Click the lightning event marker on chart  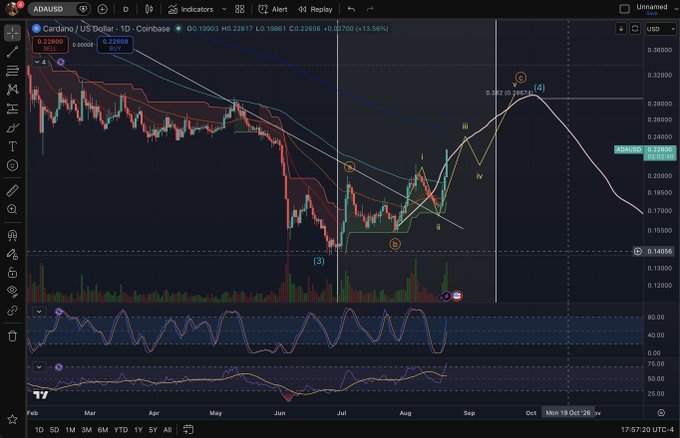point(446,296)
